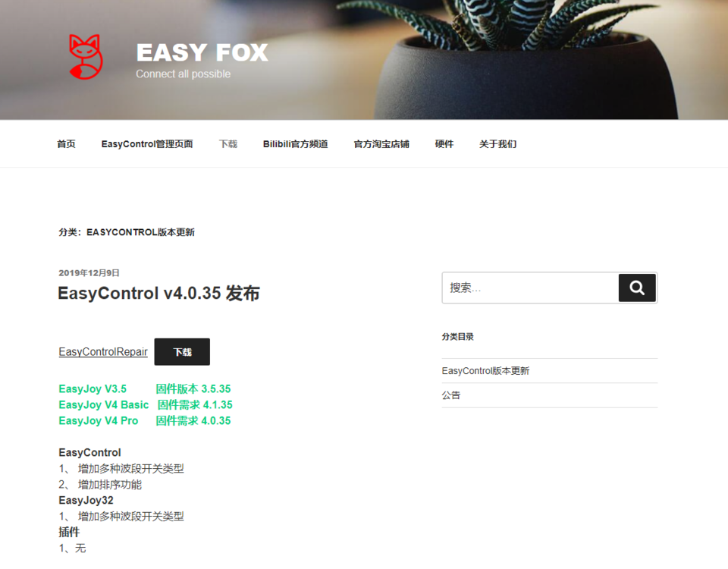
Task: Click the search magnifier button
Action: point(637,288)
